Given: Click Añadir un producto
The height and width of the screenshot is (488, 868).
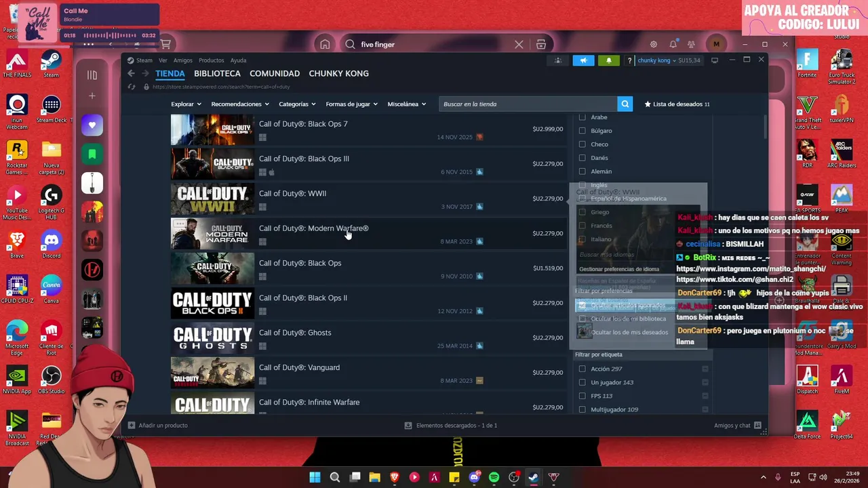Looking at the screenshot, I should click(163, 426).
